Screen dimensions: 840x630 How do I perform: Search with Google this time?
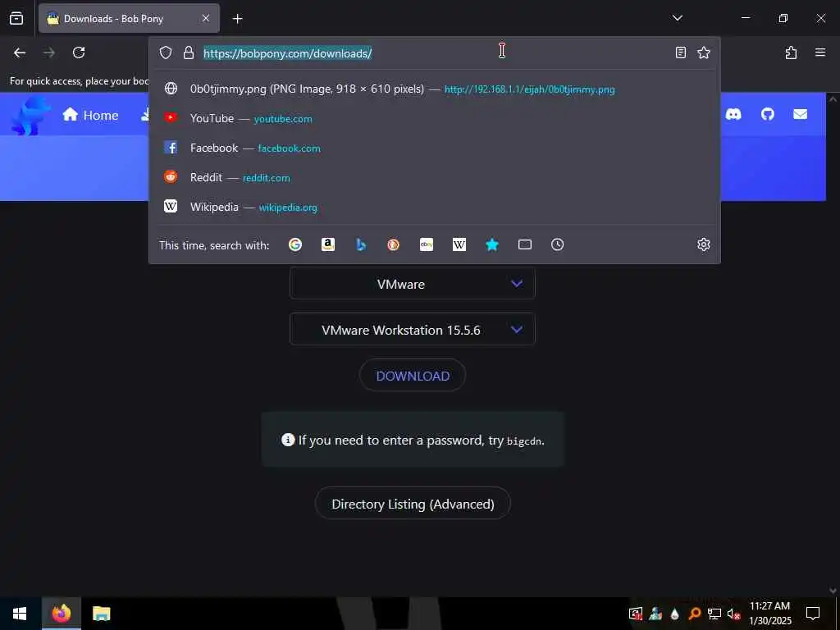tap(295, 244)
